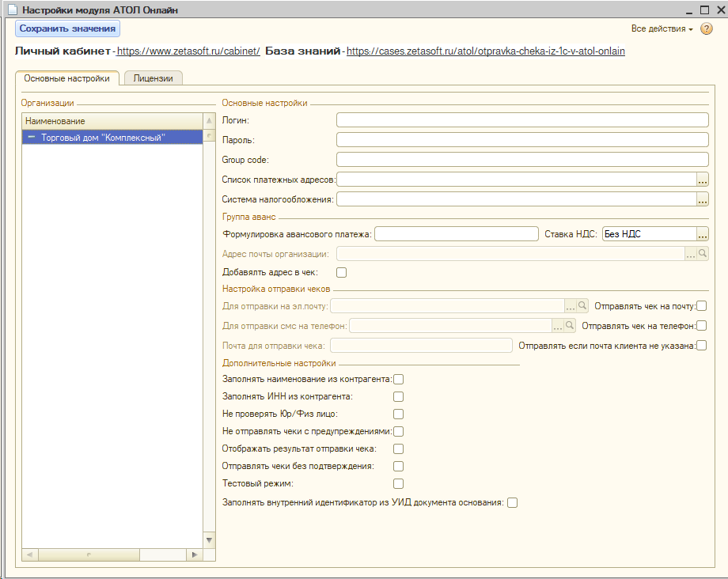Toggle 'Не проверять Юр/Физ лицо' checkbox
728x579 pixels.
coord(398,414)
